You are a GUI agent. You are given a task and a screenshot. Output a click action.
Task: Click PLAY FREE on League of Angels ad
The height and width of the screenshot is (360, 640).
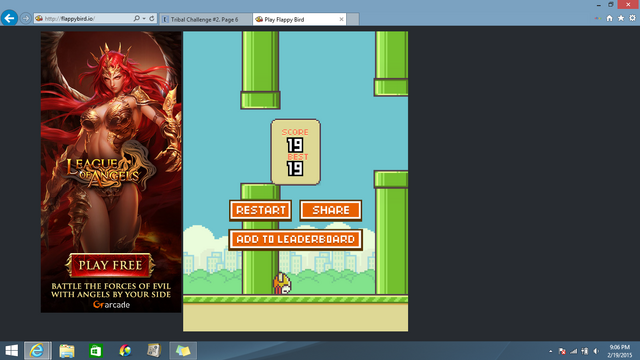(x=110, y=265)
